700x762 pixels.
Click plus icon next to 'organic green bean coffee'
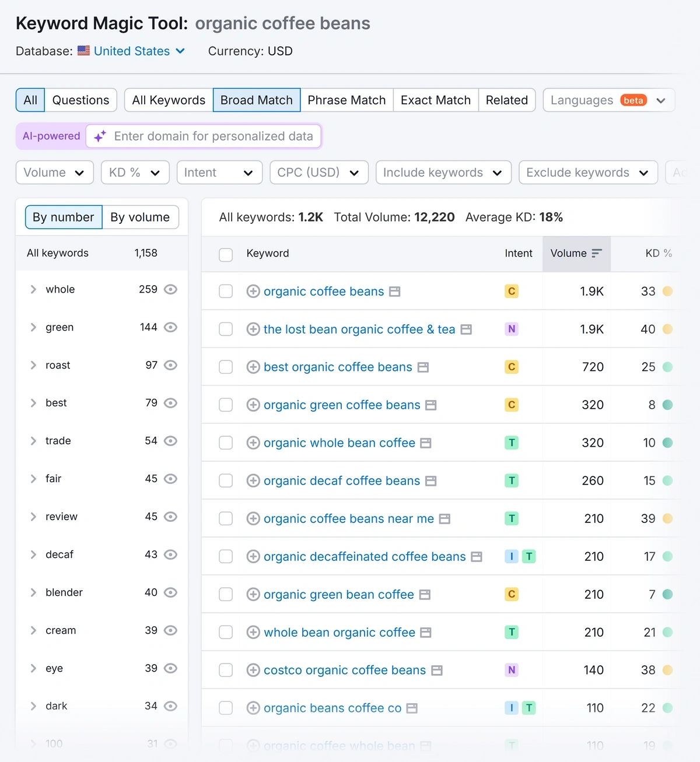pyautogui.click(x=253, y=595)
